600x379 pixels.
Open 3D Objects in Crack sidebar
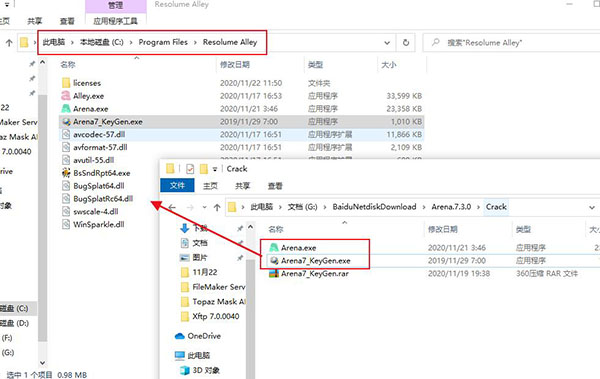click(200, 370)
